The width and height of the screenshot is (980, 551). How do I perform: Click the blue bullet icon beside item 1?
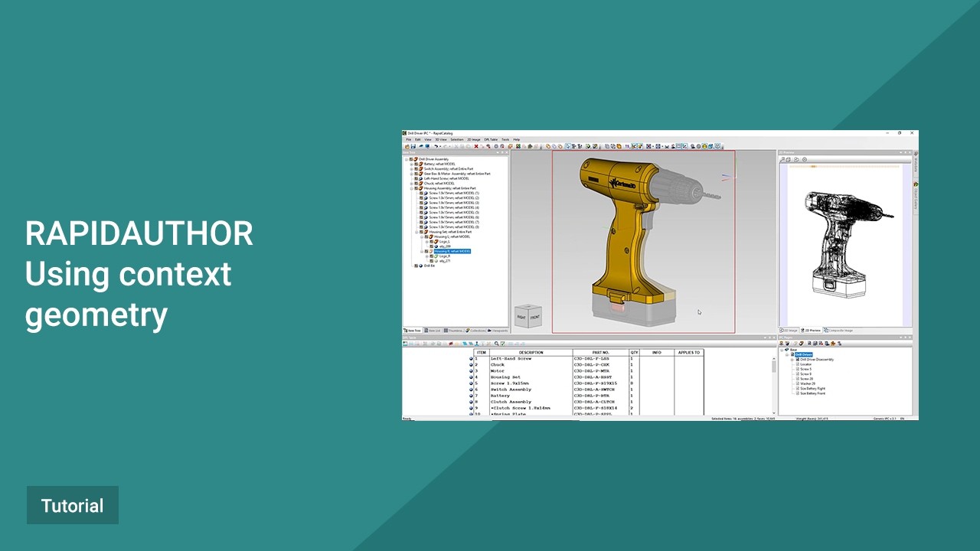point(471,359)
